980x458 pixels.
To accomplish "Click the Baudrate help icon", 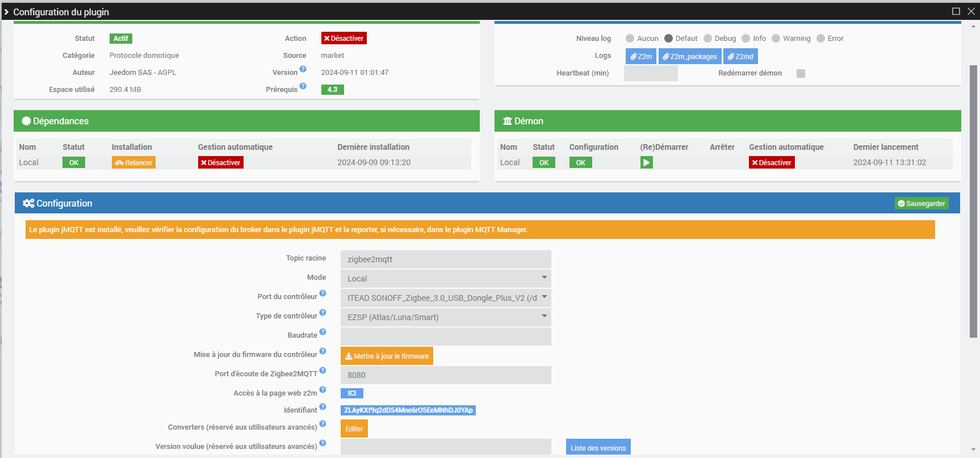I will click(323, 332).
